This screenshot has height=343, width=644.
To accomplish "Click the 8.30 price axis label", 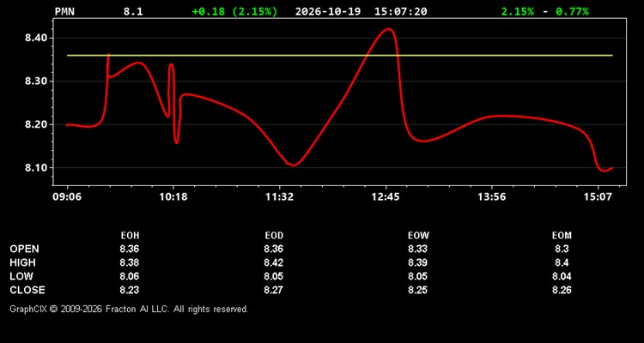I will point(36,81).
